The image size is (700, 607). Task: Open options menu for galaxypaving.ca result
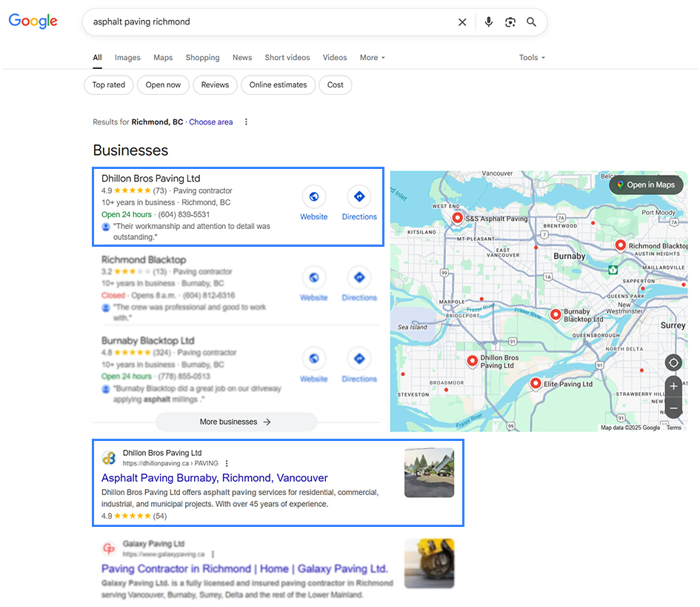tap(213, 554)
